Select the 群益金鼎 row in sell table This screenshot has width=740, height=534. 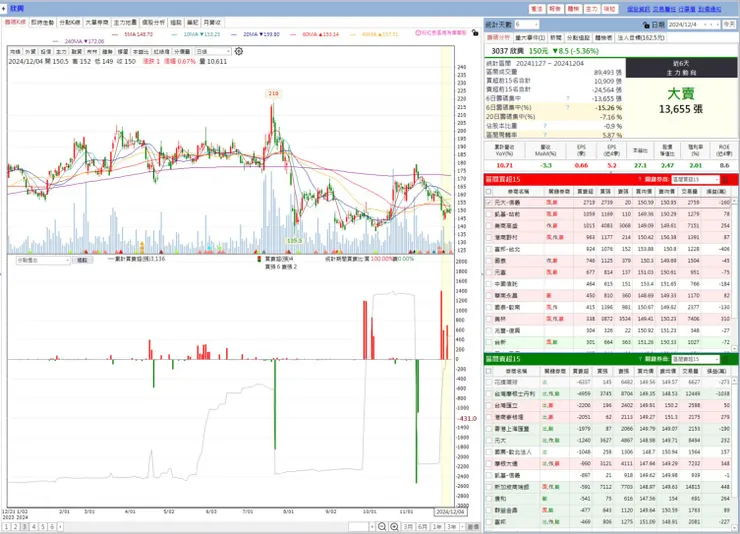click(x=608, y=510)
